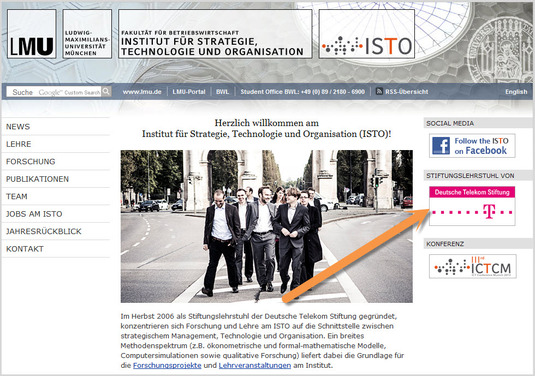Follow the Lehrveranstaltungen link

coord(255,365)
